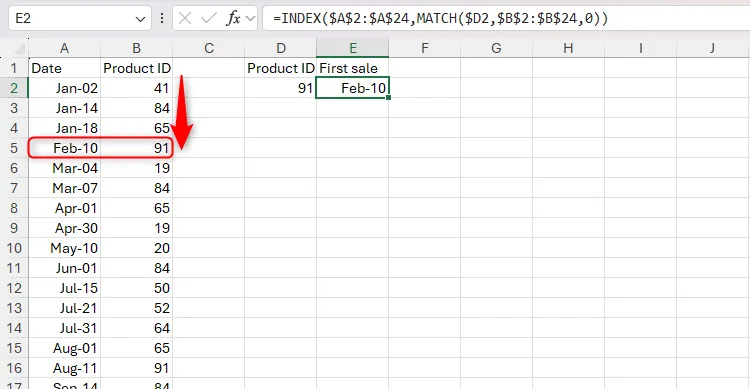Select product ID 84 in row 7

pos(137,188)
